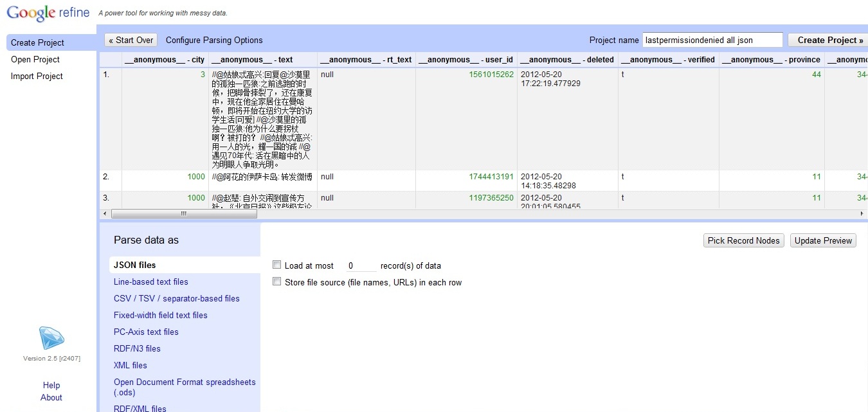Click the long Chinese text cell in row 1
Screen dimensions: 868x412
point(262,120)
